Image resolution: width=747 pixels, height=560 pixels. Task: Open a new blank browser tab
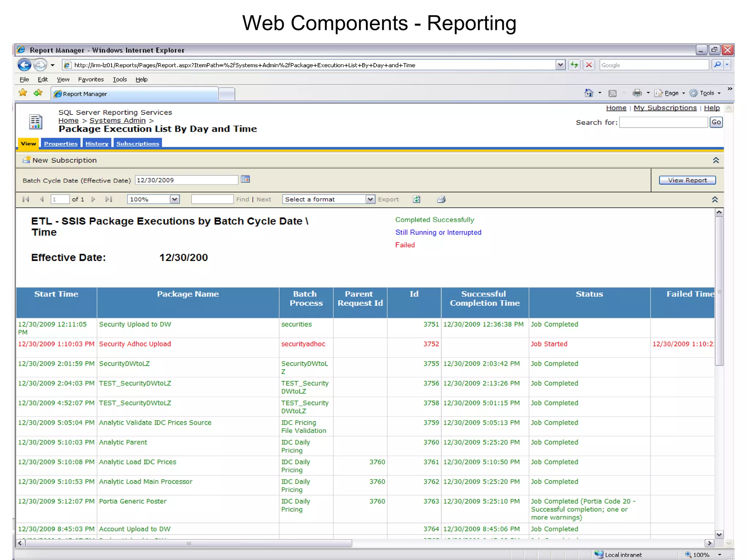point(227,94)
